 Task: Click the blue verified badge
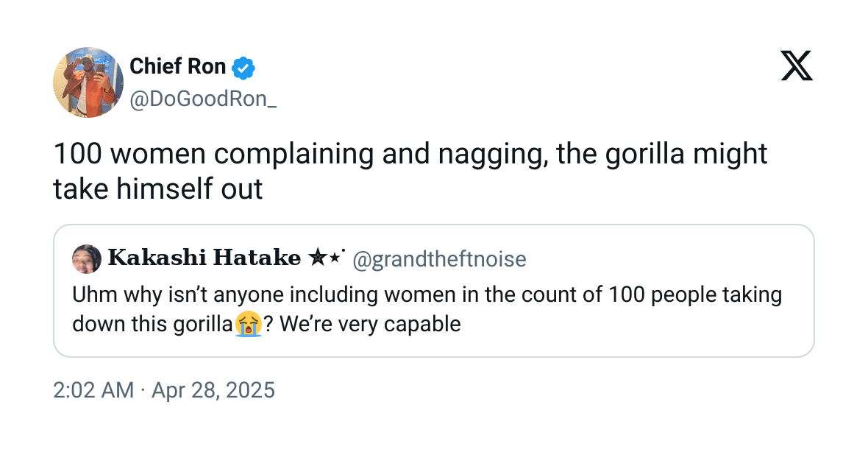tap(243, 68)
